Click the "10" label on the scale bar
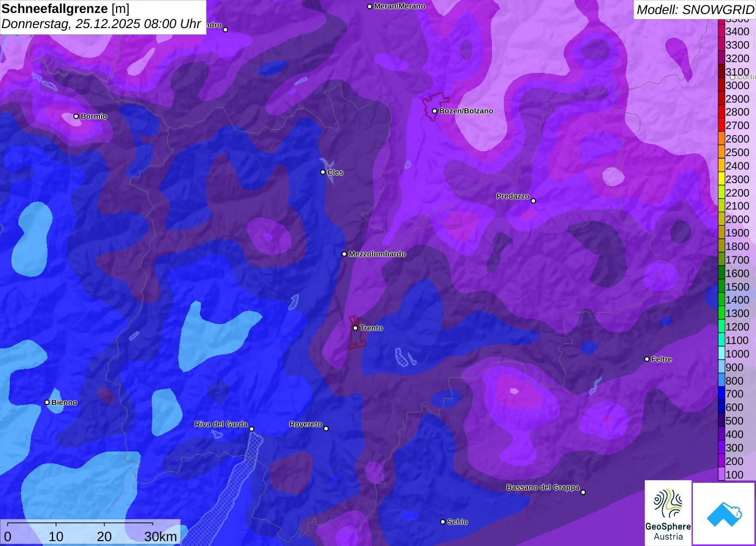Image resolution: width=756 pixels, height=546 pixels. [56, 536]
